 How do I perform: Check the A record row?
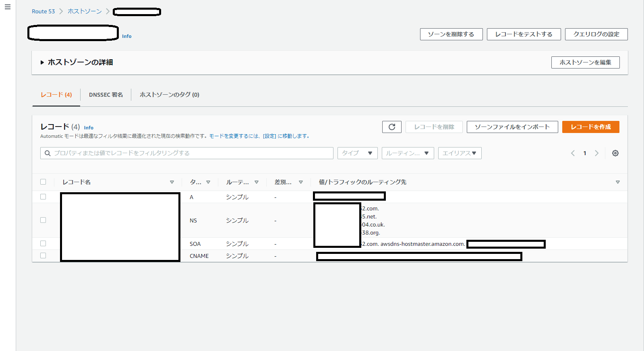(x=43, y=197)
